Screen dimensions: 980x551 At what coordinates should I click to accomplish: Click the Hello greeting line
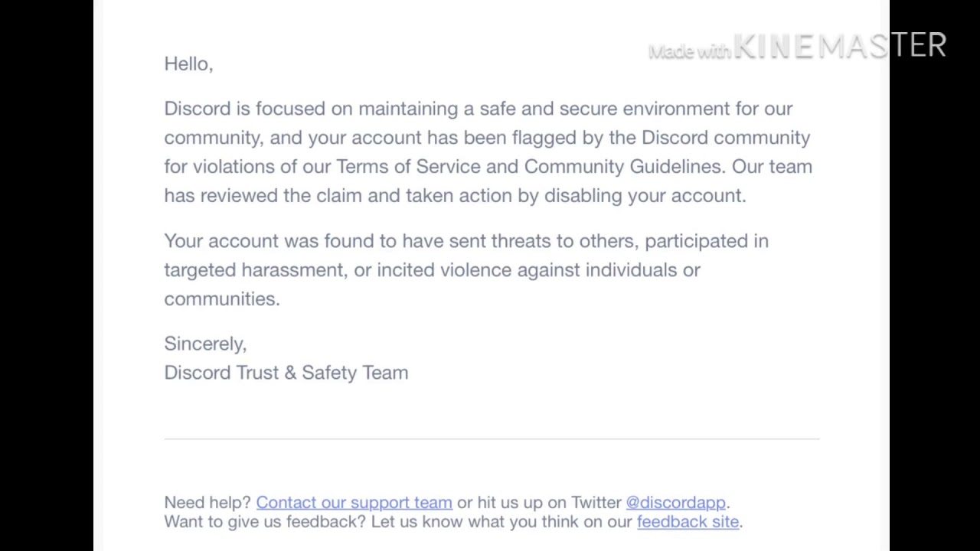[188, 64]
